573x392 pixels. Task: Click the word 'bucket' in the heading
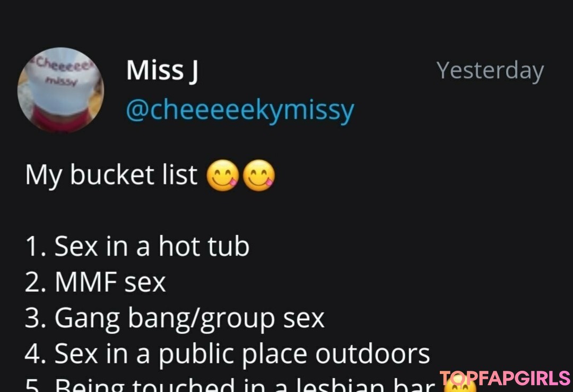(x=112, y=175)
